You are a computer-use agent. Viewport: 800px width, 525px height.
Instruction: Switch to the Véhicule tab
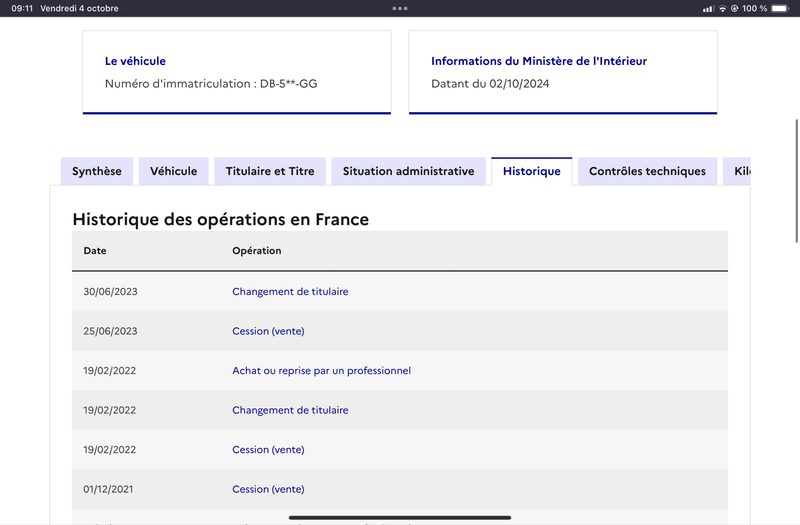173,171
